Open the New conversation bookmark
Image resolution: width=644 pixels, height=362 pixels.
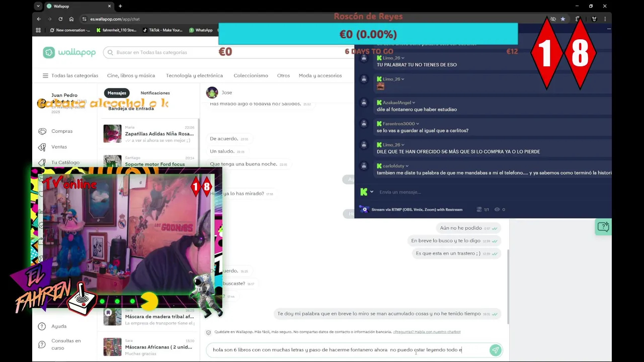click(70, 30)
